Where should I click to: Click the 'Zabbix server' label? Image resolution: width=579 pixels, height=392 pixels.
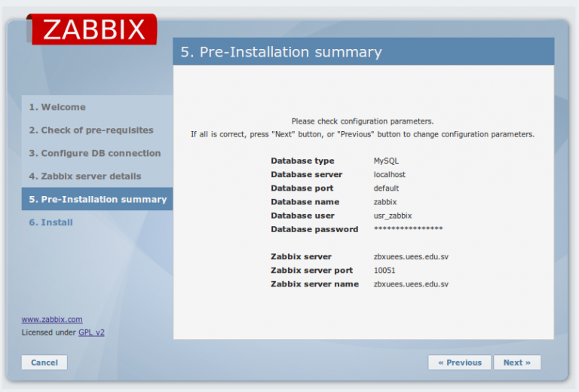[x=301, y=256]
